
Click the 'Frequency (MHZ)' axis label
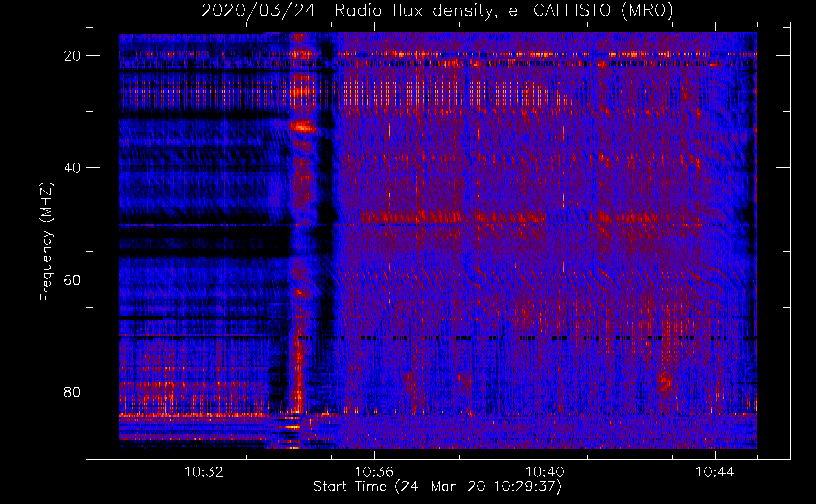[x=46, y=242]
